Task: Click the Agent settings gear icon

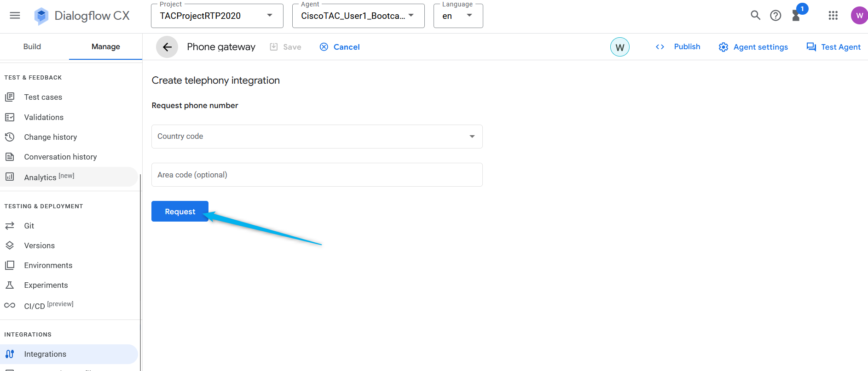Action: 723,47
